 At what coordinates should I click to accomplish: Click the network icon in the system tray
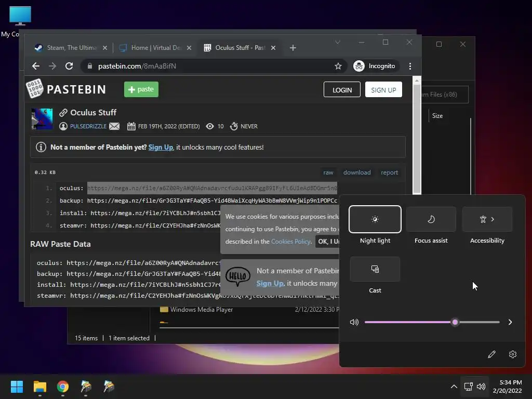pos(468,387)
